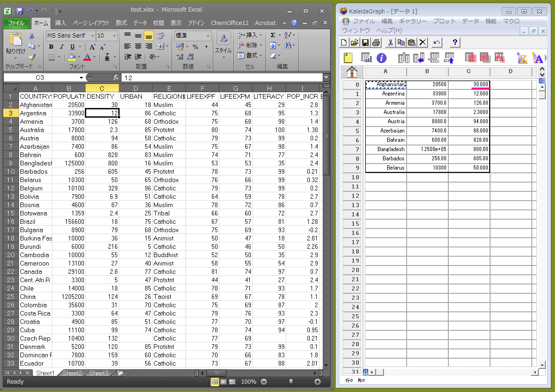Image resolution: width=555 pixels, height=392 pixels.
Task: Apply percent style in Excel
Action: [195, 47]
